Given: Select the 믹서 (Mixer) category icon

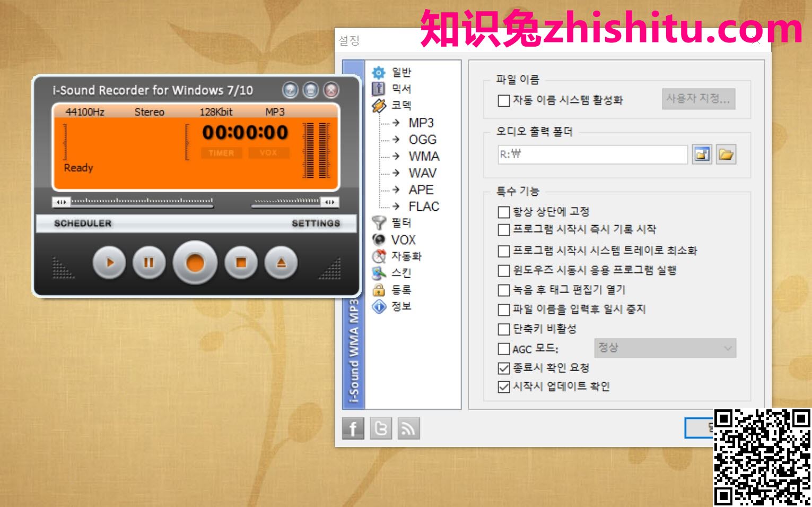Looking at the screenshot, I should (x=378, y=89).
